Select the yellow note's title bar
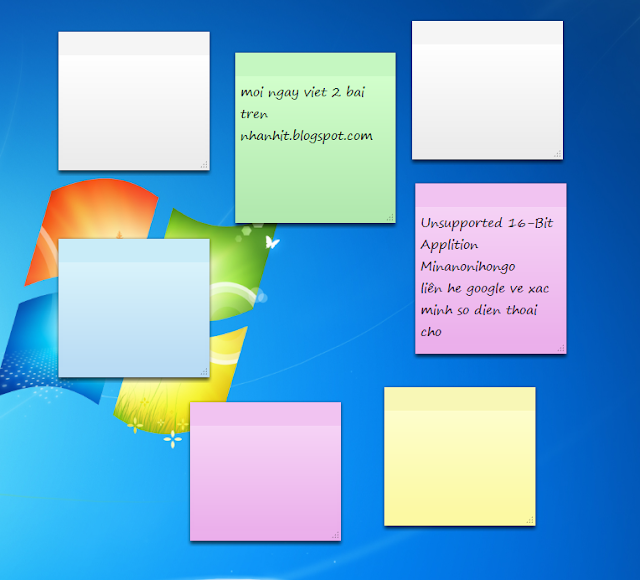This screenshot has height=580, width=640. [x=460, y=399]
